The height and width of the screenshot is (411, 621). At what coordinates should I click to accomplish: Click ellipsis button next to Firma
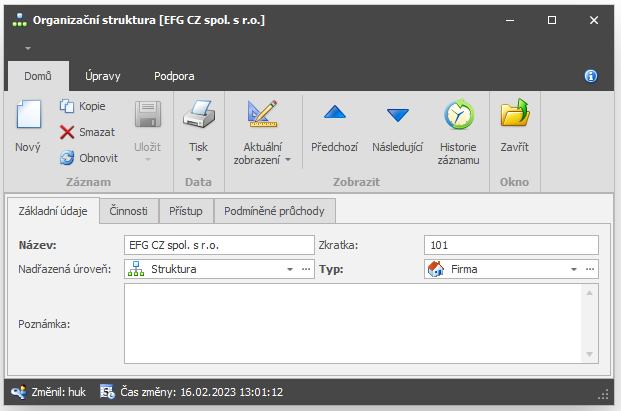[590, 269]
